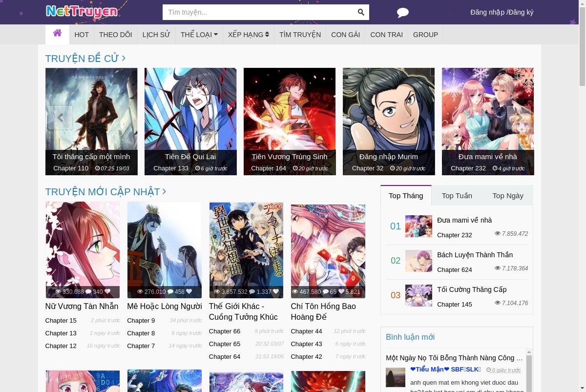The width and height of the screenshot is (586, 392).
Task: Open Con Trai category in navigation
Action: click(387, 35)
